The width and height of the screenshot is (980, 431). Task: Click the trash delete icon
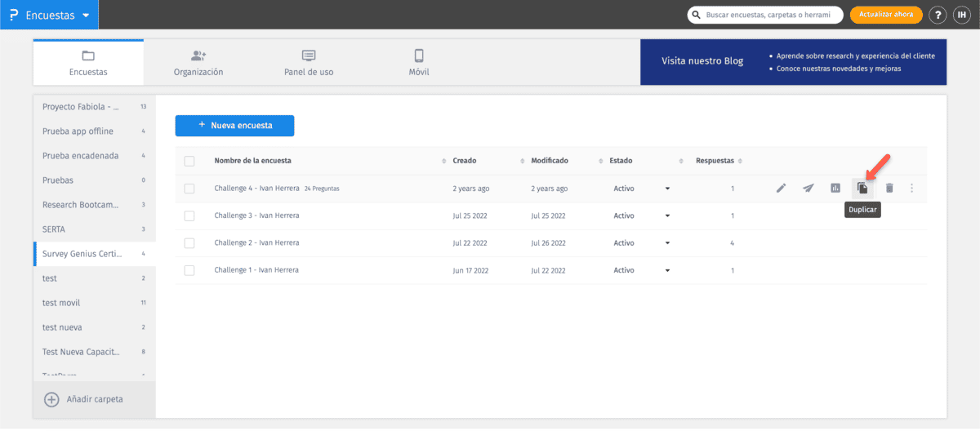pos(889,189)
